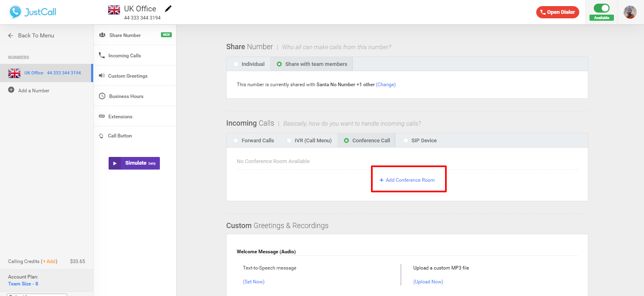This screenshot has height=296, width=644.
Task: Click the JustCall logo
Action: 33,12
